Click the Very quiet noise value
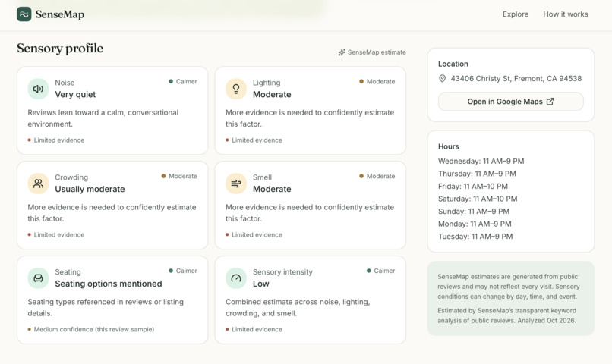This screenshot has height=364, width=612. pyautogui.click(x=75, y=94)
